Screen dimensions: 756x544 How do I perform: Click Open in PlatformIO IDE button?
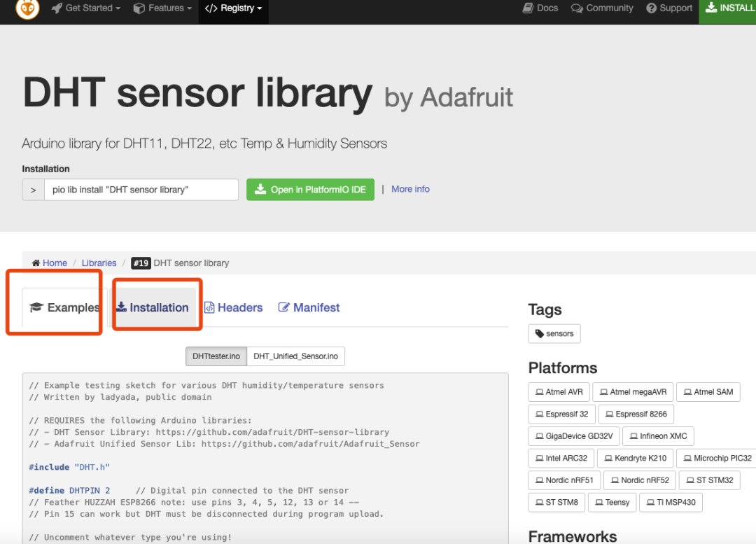(x=310, y=190)
